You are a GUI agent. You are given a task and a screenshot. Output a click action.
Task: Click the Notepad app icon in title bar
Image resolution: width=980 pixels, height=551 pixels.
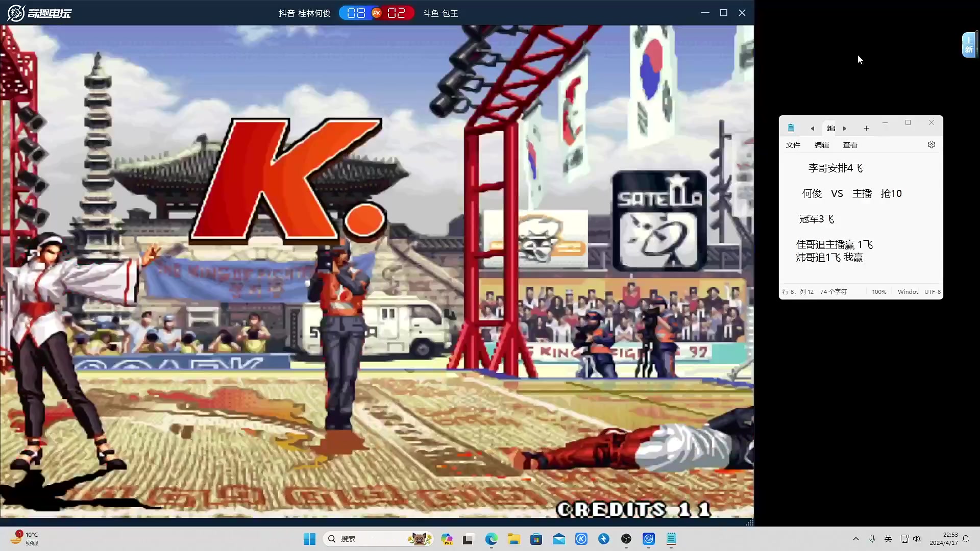[791, 128]
